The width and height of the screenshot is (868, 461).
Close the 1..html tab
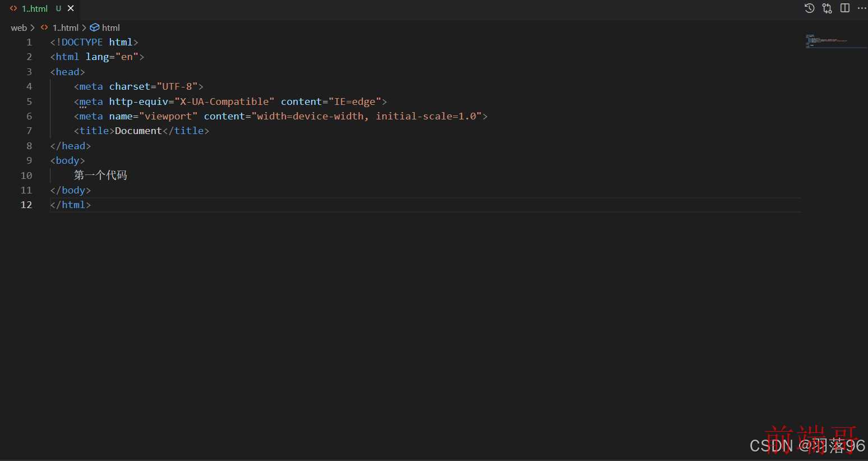point(71,8)
